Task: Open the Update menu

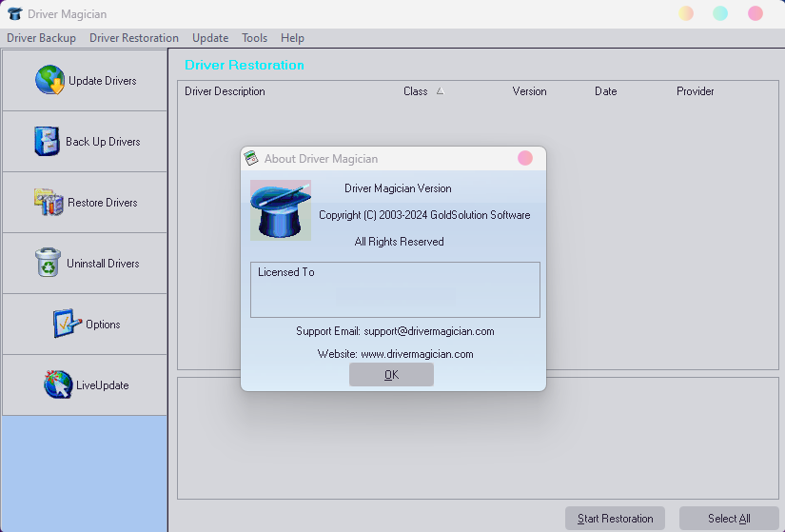Action: [x=210, y=38]
